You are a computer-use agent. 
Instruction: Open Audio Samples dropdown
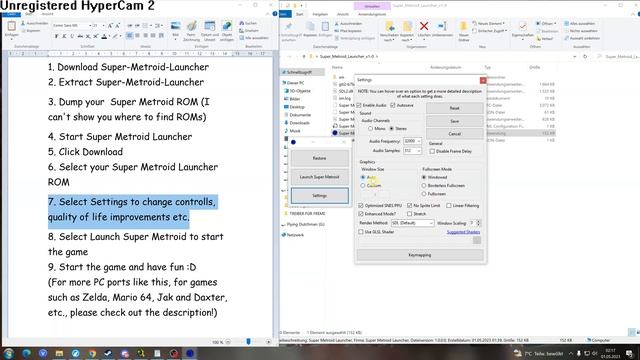click(418, 151)
